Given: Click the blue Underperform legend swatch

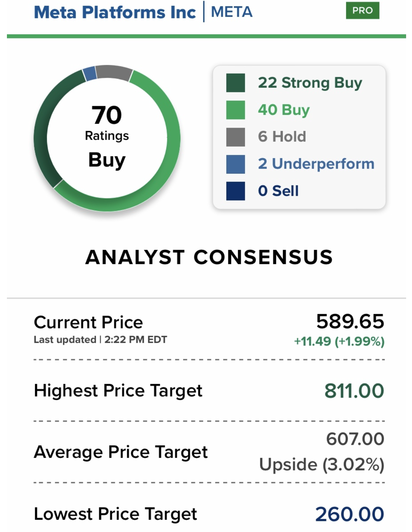Looking at the screenshot, I should pos(235,164).
